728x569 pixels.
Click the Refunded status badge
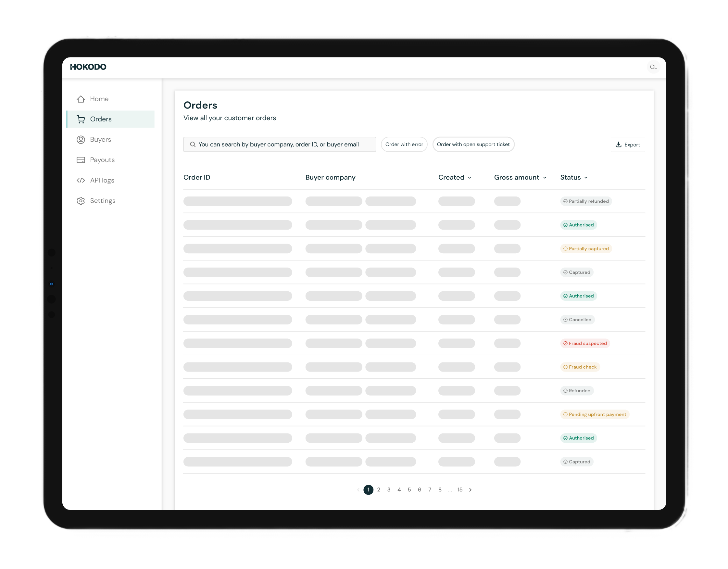pos(577,391)
